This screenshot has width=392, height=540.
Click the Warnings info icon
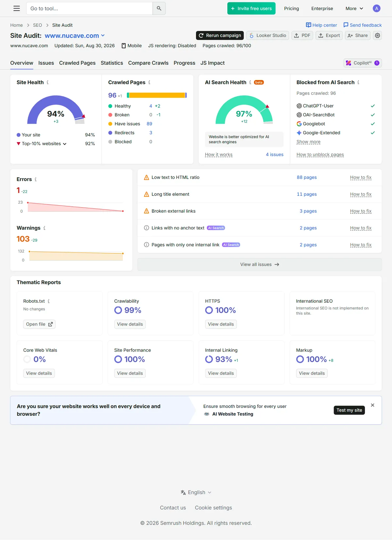[44, 228]
